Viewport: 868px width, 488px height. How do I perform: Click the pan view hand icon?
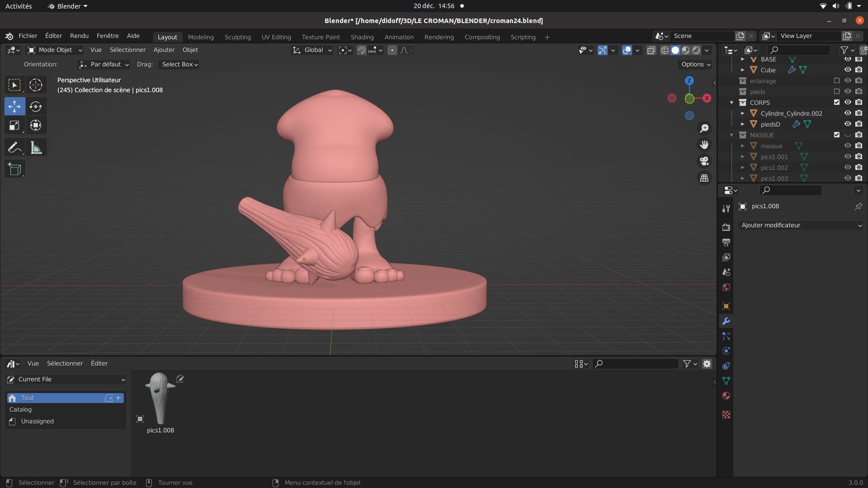tap(704, 145)
